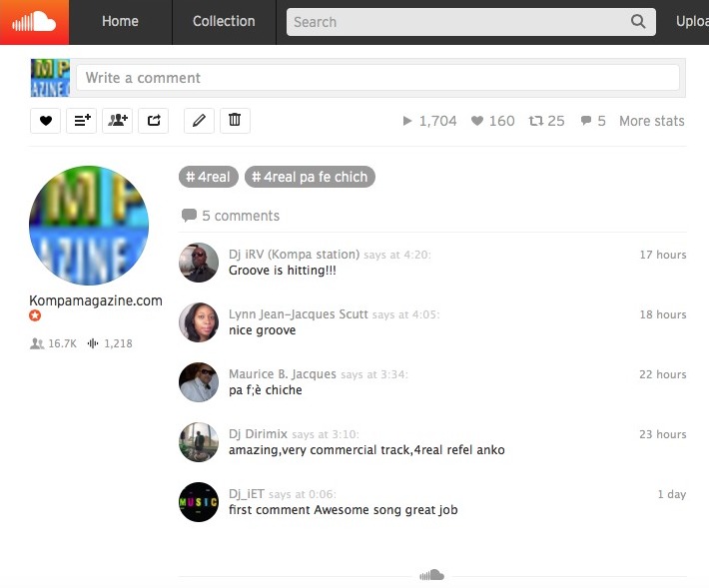Click the '18 hours' timestamp

point(663,314)
